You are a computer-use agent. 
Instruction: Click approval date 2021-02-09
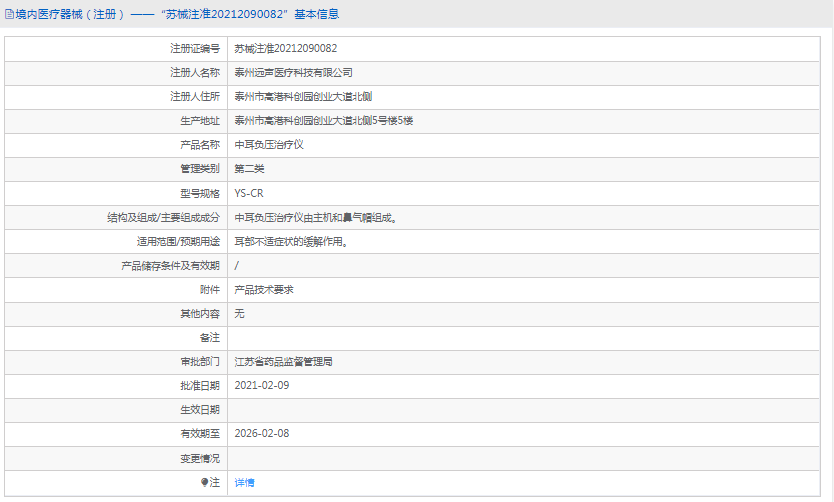[262, 386]
